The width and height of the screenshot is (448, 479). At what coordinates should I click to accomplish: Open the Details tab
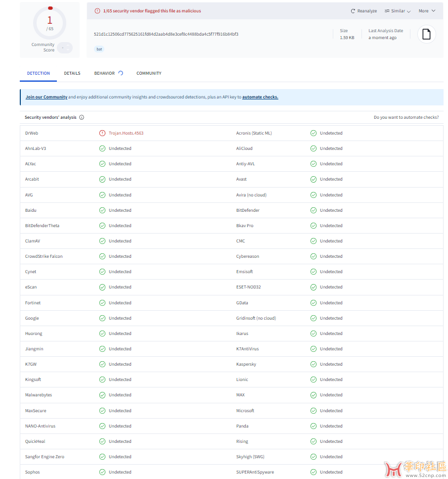[x=72, y=73]
